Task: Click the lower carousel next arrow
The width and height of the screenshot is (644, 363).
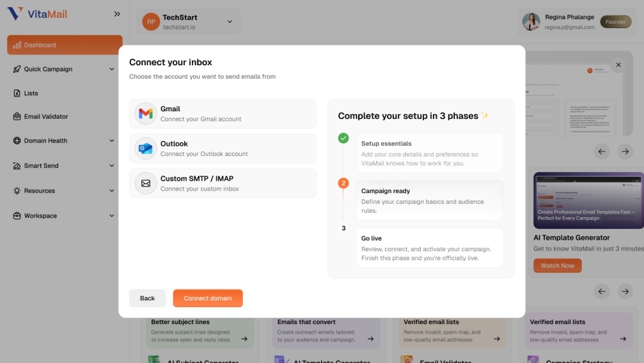Action: click(x=625, y=291)
